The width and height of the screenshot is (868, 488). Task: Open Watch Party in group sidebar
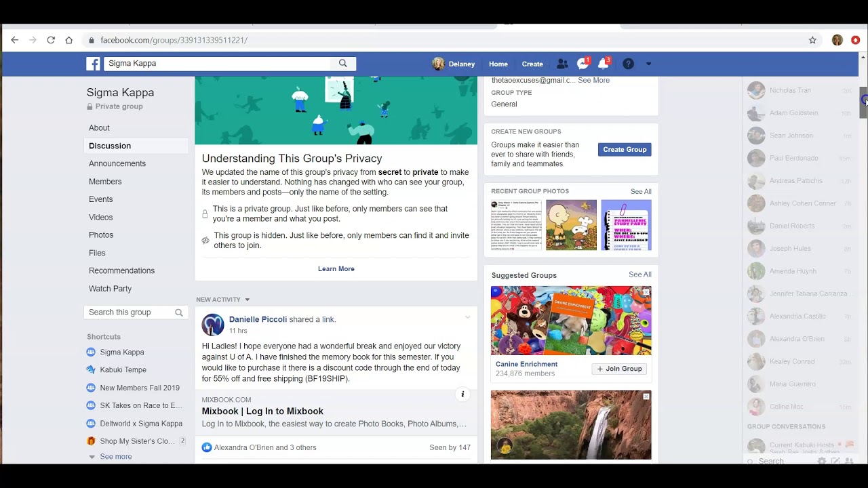click(x=110, y=289)
